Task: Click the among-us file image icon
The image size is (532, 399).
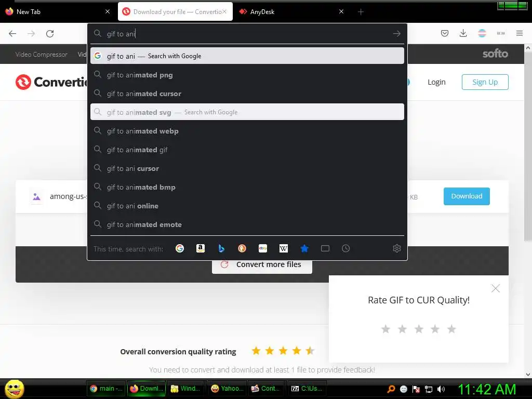Action: (x=37, y=196)
